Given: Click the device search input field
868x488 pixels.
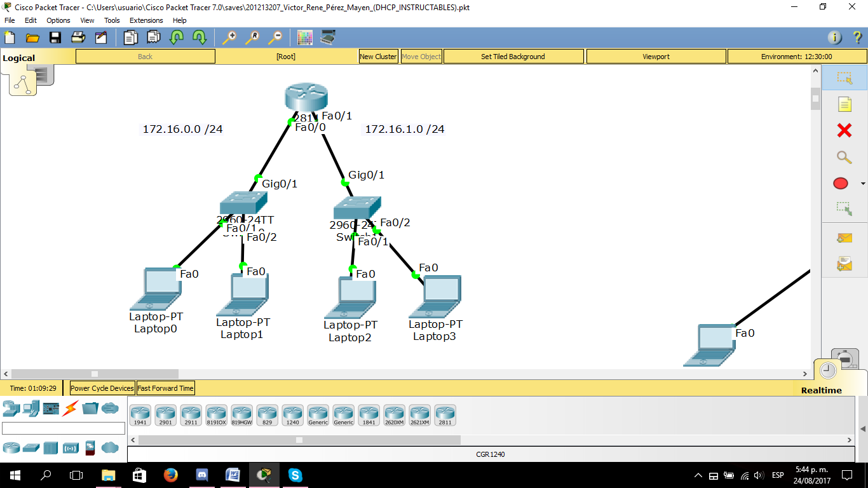Looking at the screenshot, I should click(x=64, y=428).
